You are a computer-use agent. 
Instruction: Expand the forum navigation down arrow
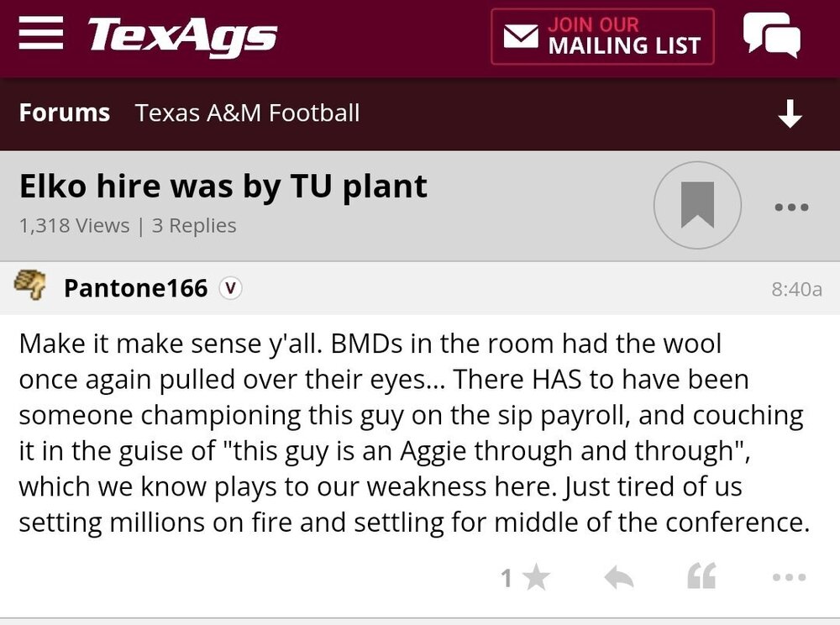(790, 115)
